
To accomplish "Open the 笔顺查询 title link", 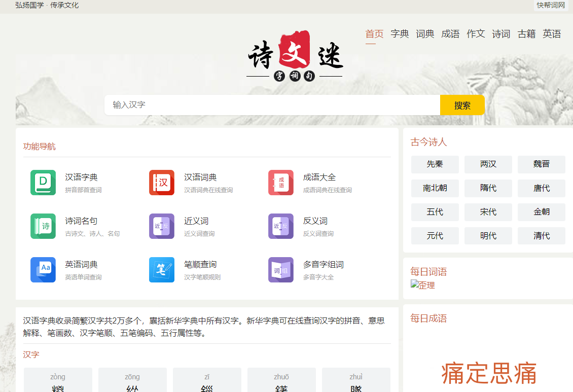I will (200, 265).
